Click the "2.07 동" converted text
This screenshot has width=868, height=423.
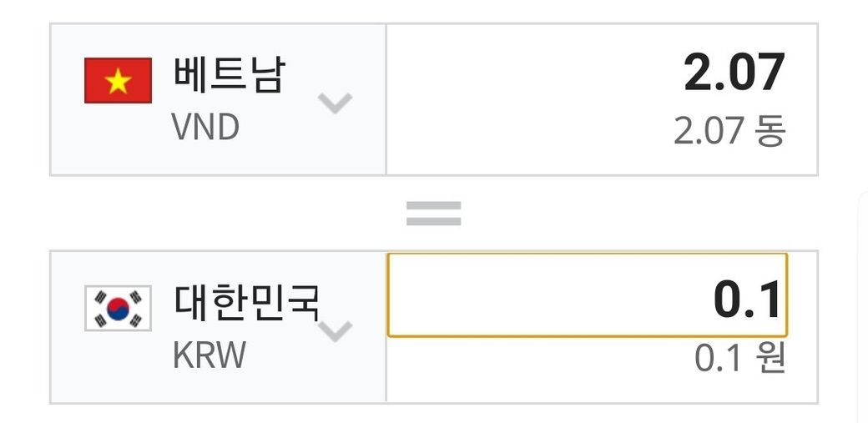pos(729,131)
